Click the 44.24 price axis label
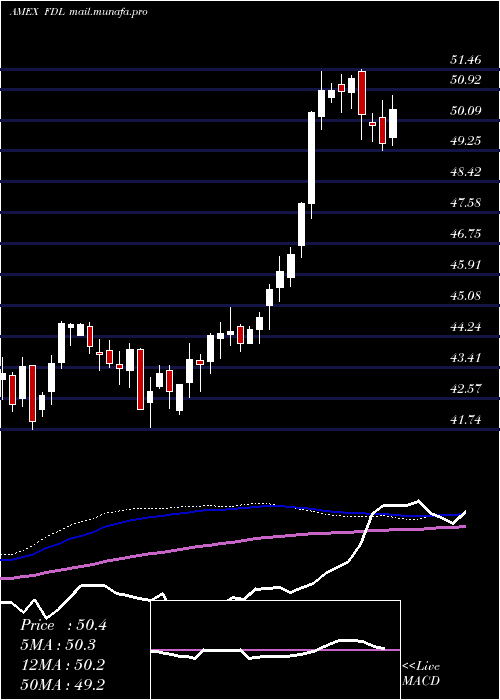 point(466,327)
